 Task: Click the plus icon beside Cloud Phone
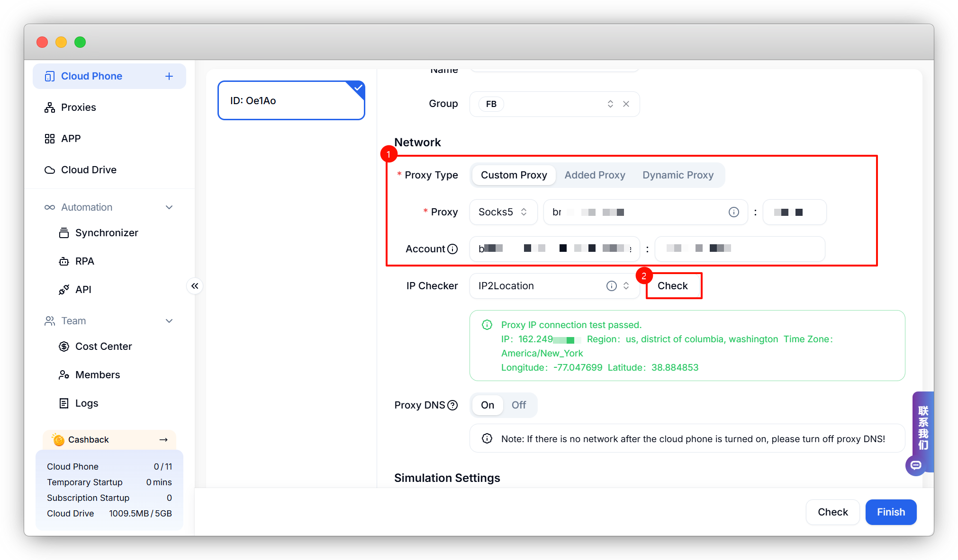(169, 76)
